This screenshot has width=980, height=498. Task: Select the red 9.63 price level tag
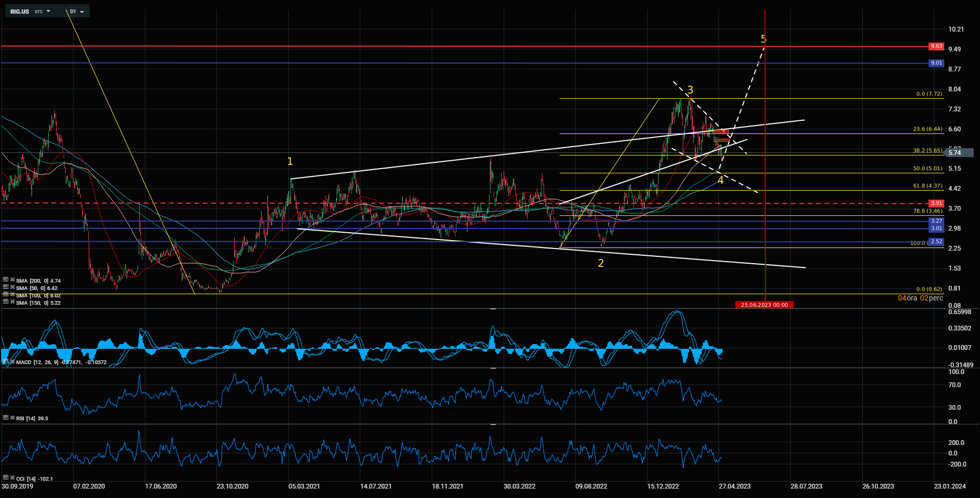click(x=936, y=46)
